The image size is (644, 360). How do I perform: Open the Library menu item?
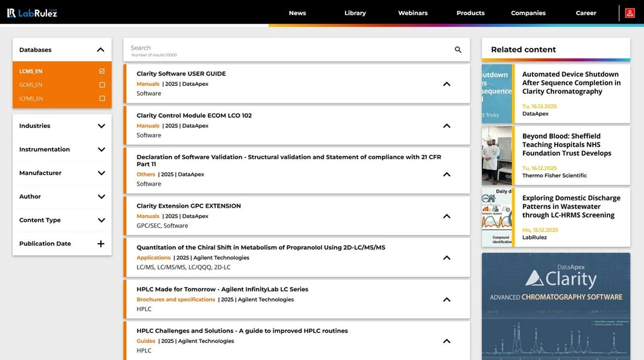(x=355, y=13)
